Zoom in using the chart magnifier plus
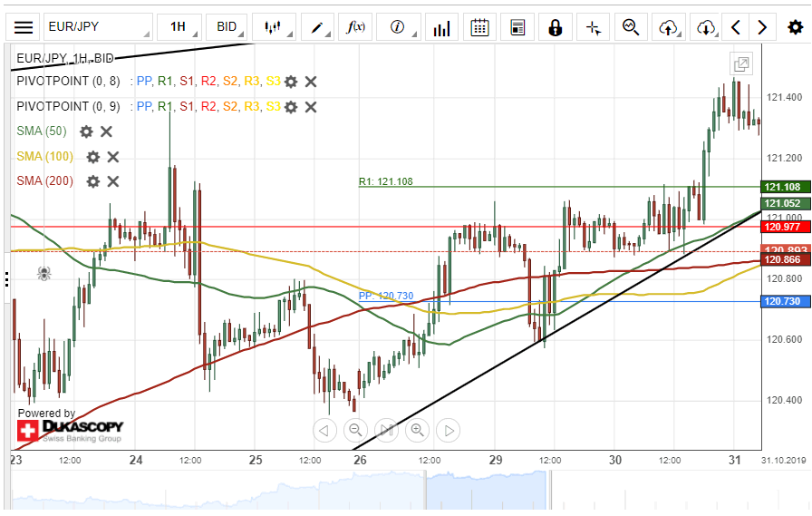Image resolution: width=812 pixels, height=516 pixels. pyautogui.click(x=417, y=430)
